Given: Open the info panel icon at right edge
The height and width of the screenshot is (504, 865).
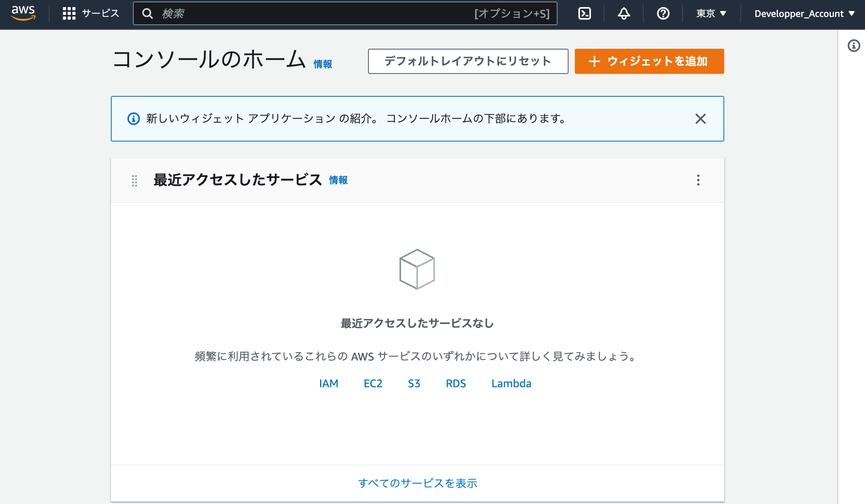Looking at the screenshot, I should 854,46.
